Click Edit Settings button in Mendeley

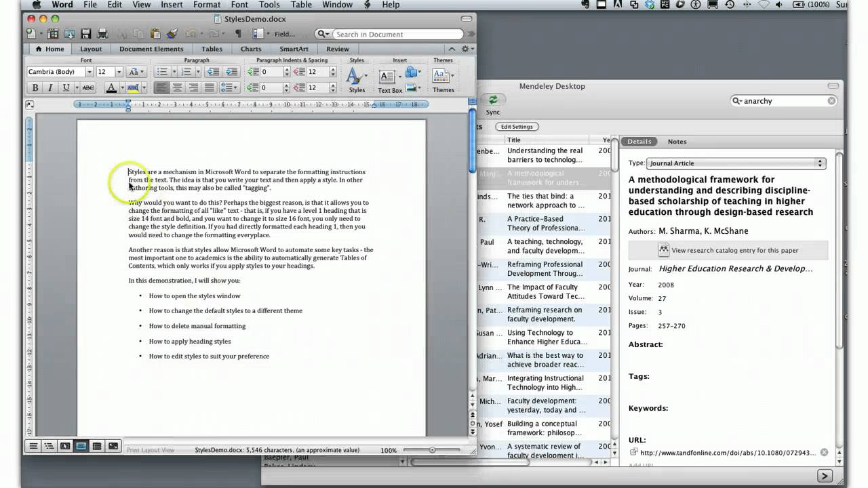click(x=517, y=127)
